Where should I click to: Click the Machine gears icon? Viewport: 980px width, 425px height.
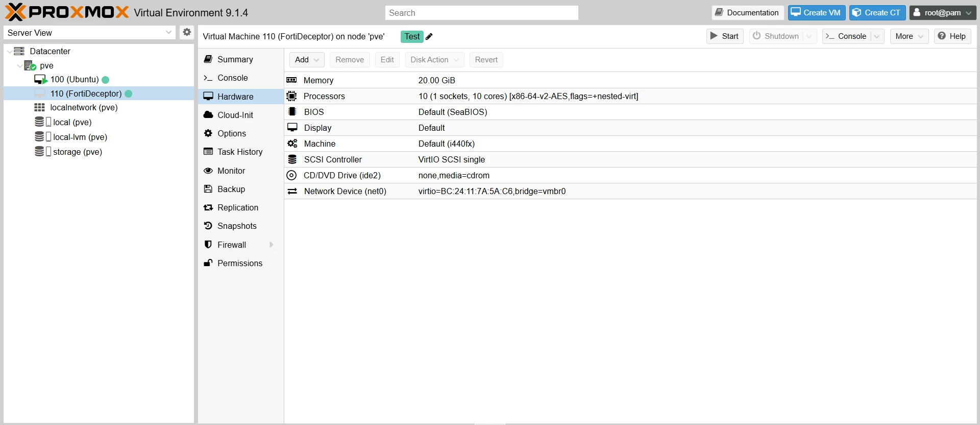pyautogui.click(x=292, y=144)
